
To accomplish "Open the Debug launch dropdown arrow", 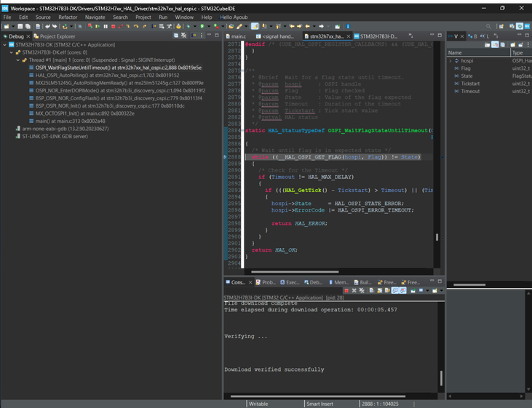I will 195,26.
